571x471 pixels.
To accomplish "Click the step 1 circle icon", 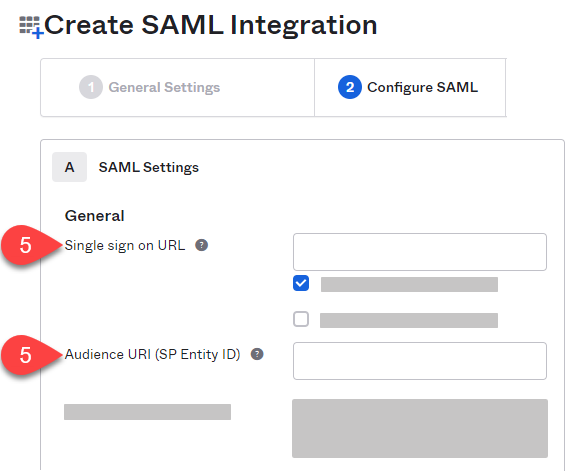I will click(91, 87).
